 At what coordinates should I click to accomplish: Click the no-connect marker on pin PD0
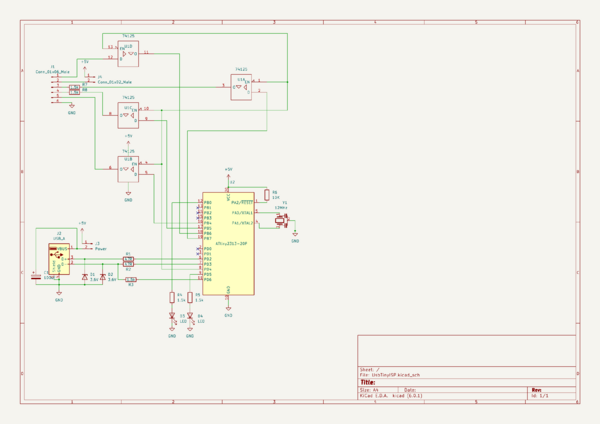pos(198,249)
